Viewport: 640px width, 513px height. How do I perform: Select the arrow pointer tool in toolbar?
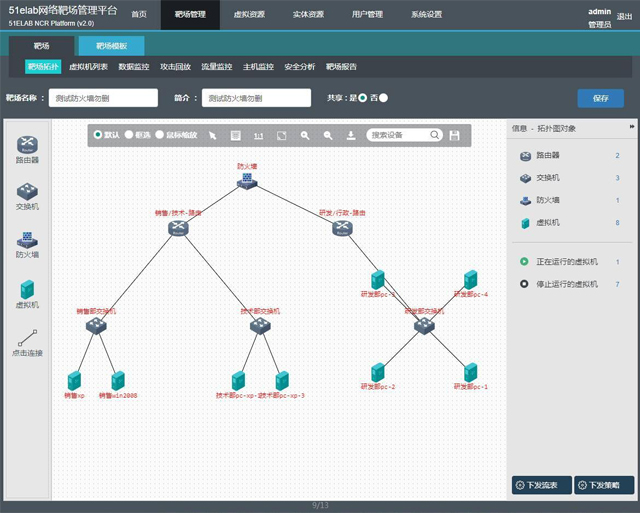pyautogui.click(x=212, y=135)
